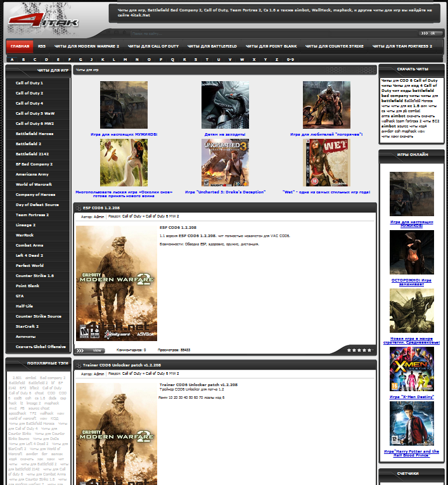Open BF Bad Company 2 category
This screenshot has height=485, width=448.
tap(37, 165)
